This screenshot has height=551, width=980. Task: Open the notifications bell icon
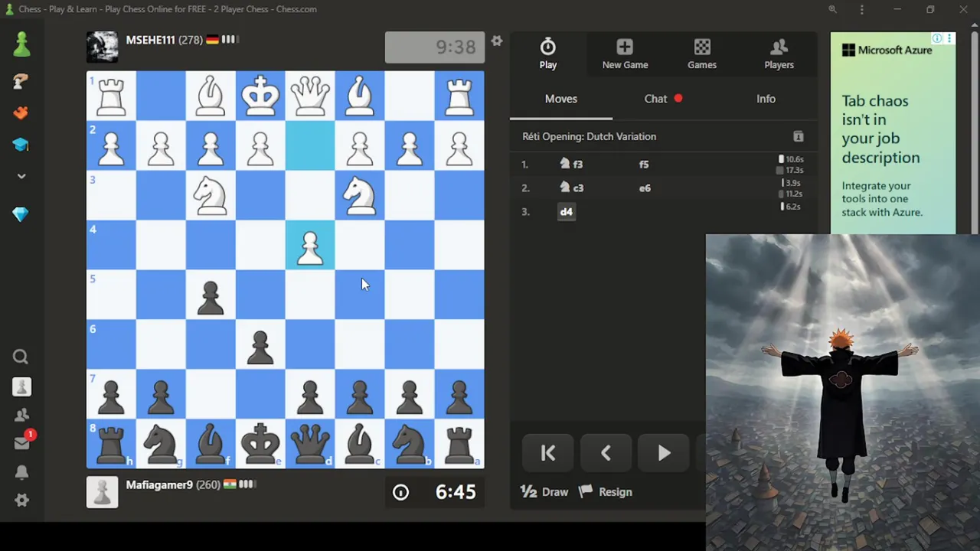tap(21, 471)
